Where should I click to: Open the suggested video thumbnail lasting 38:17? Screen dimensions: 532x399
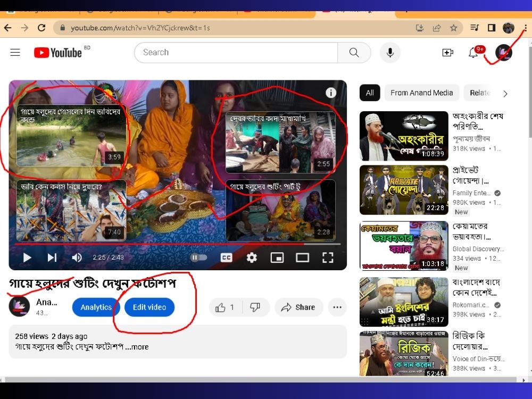[x=404, y=302]
